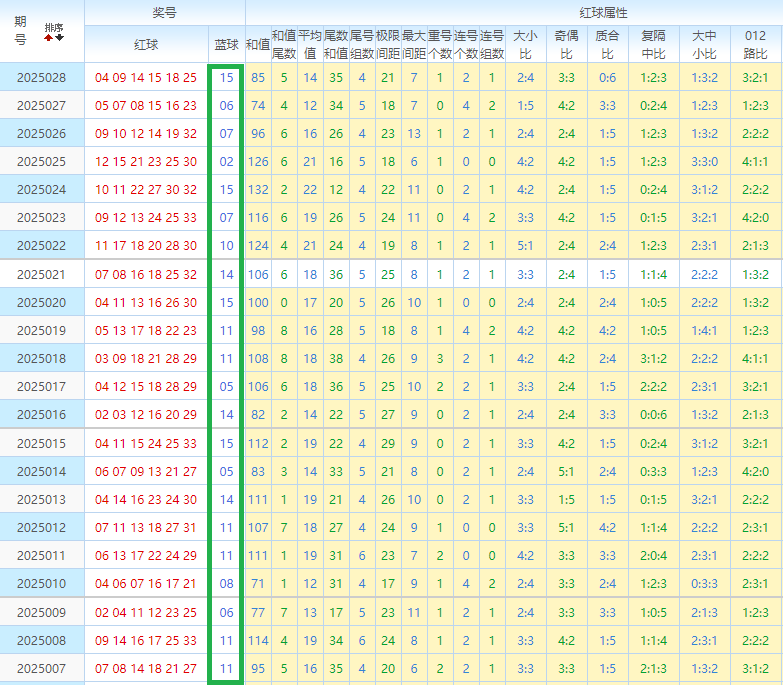The image size is (783, 685).
Task: Select issue 2025007 in the last row
Action: pyautogui.click(x=41, y=668)
